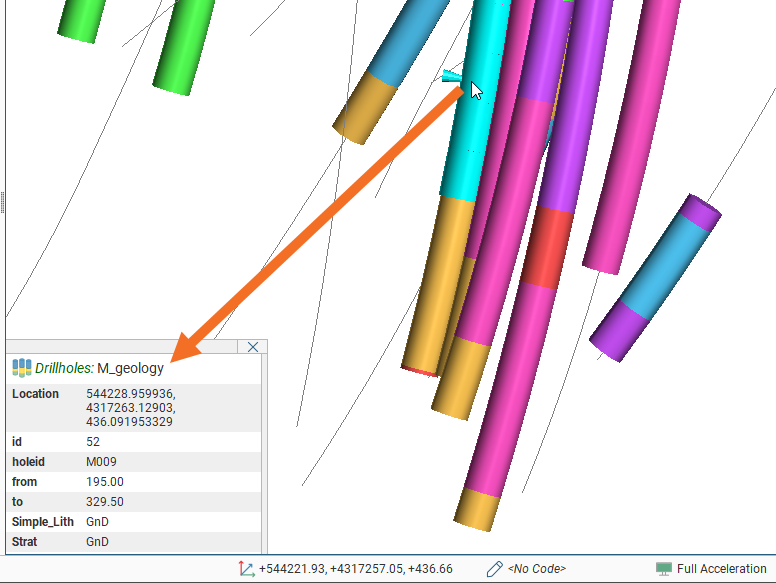Image resolution: width=776 pixels, height=583 pixels.
Task: Select the id value 52
Action: [93, 441]
